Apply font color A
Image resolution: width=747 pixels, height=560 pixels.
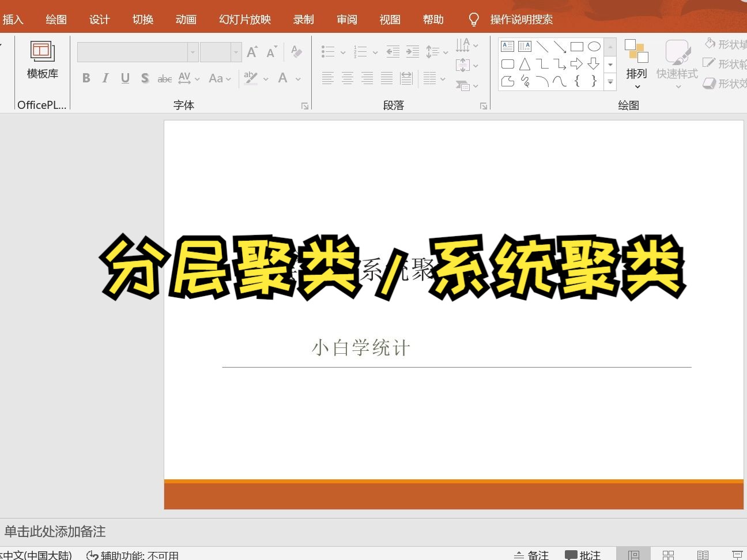click(283, 78)
